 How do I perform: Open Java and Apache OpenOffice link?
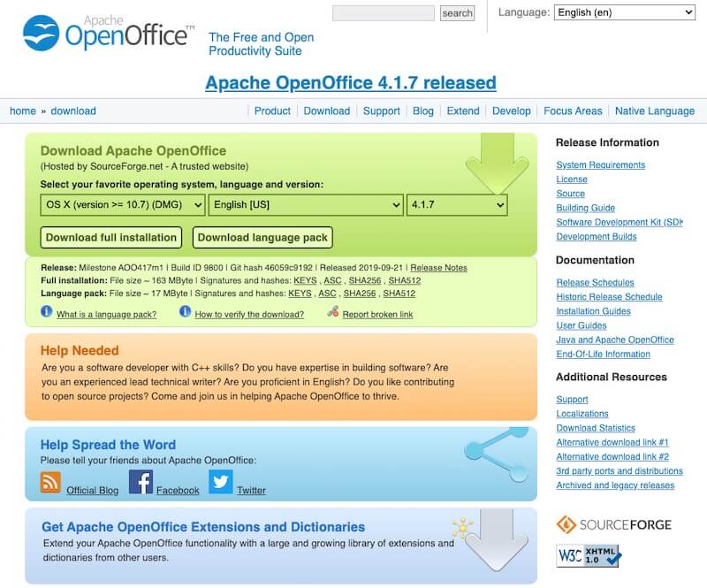615,340
